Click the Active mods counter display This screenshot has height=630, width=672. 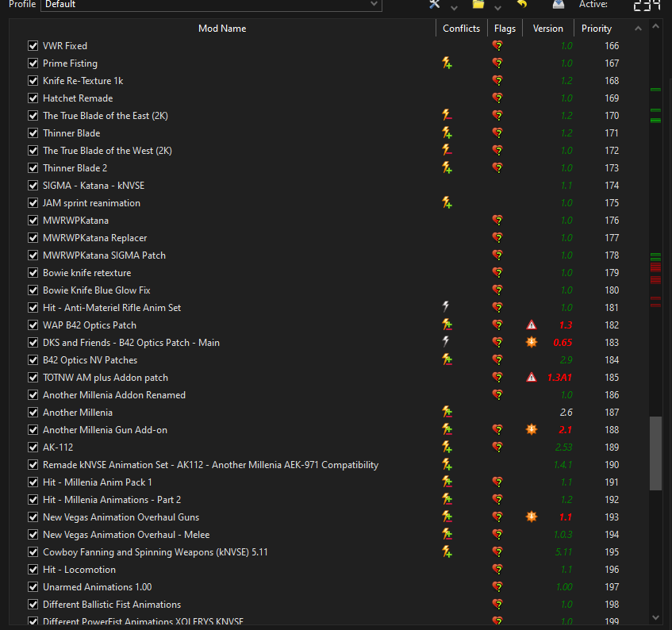(x=647, y=5)
